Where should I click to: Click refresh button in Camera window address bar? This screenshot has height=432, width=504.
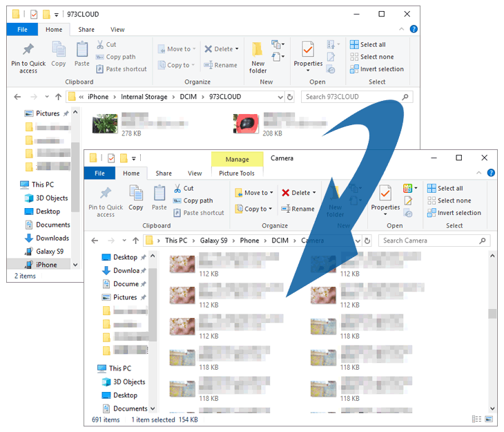pyautogui.click(x=367, y=241)
